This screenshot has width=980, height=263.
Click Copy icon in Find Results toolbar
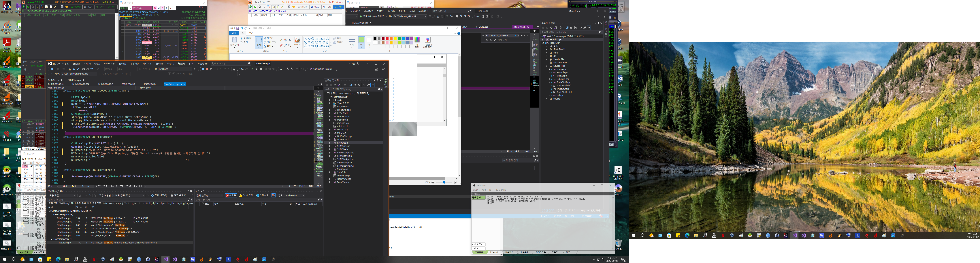tap(80, 195)
